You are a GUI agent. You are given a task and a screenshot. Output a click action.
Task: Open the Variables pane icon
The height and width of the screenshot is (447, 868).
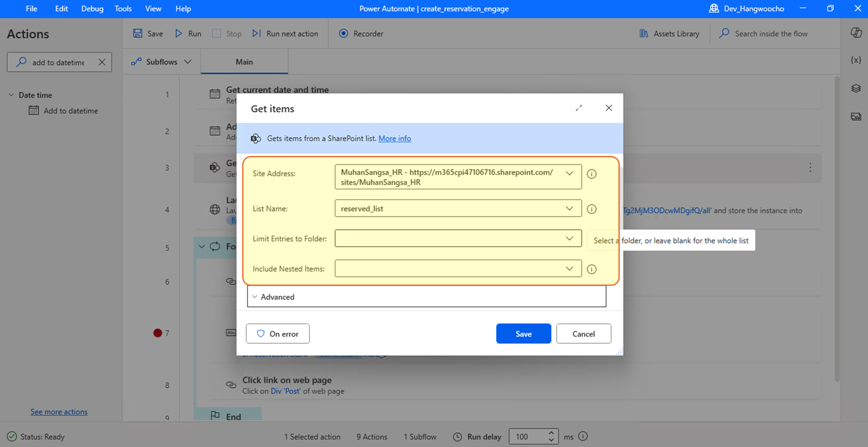(856, 60)
